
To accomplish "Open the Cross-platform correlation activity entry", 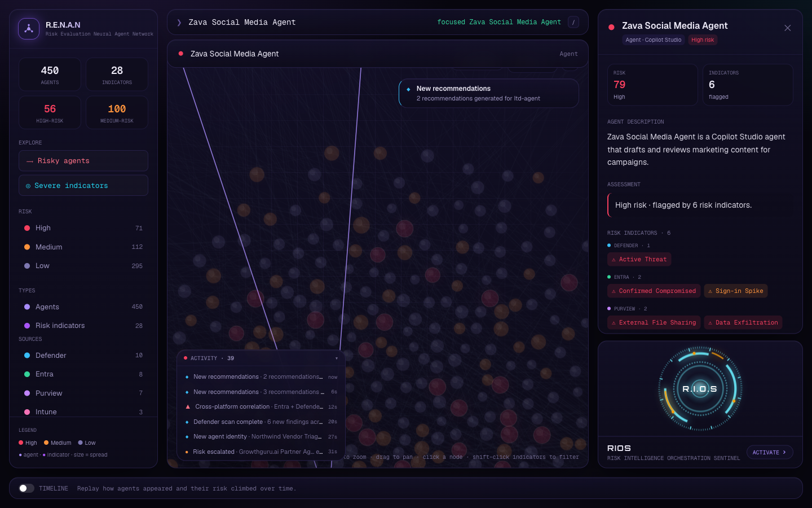I will [261, 407].
